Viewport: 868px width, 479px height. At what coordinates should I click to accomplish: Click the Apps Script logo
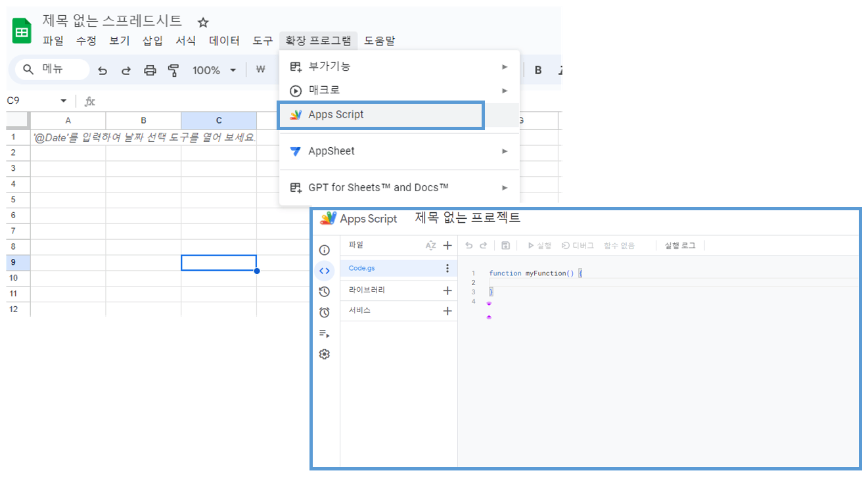coord(359,219)
